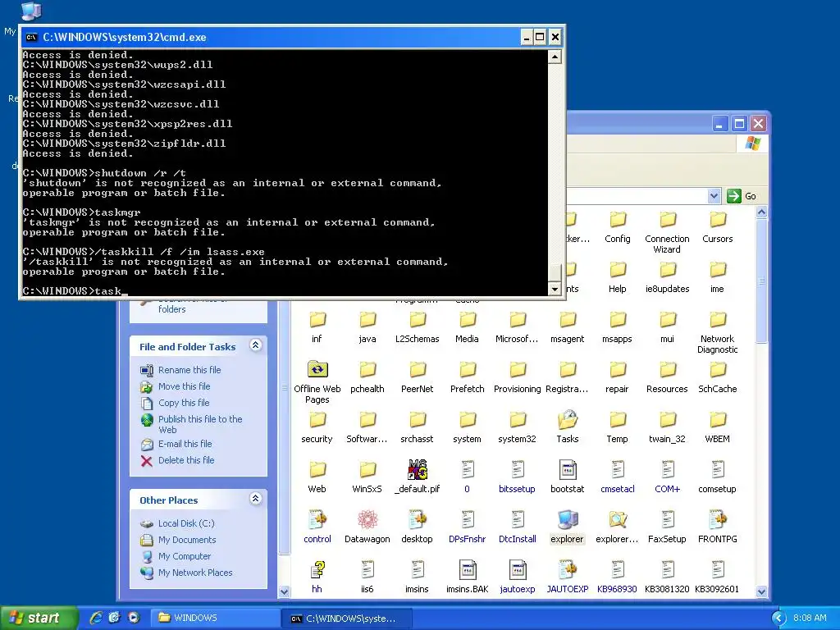Open the cmd.exe title bar system menu icon
The height and width of the screenshot is (630, 840).
click(32, 37)
